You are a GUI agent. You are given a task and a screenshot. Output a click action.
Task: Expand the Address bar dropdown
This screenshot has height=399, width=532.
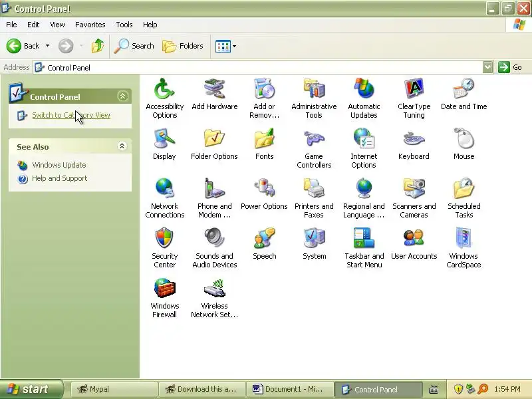[x=487, y=67]
